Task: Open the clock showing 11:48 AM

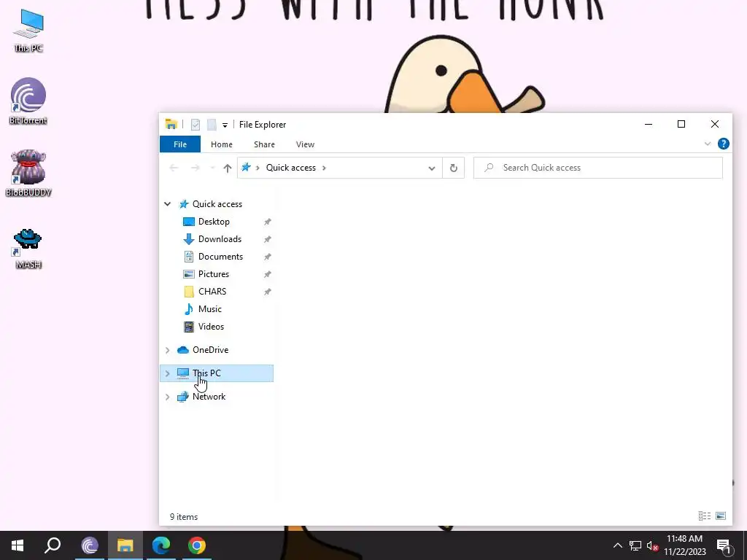Action: click(x=684, y=545)
